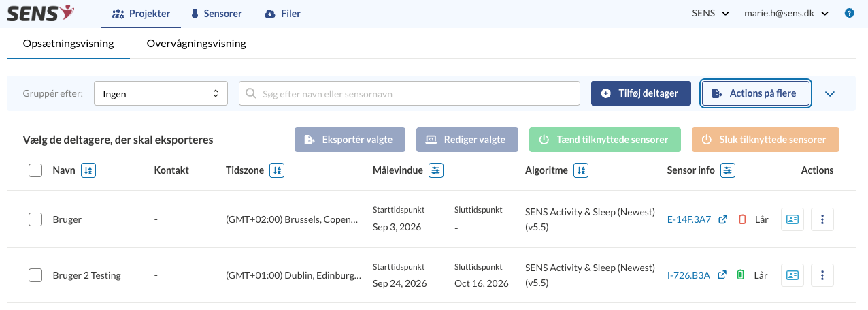Select the Bruger row checkbox
Viewport: 868px width, 310px height.
[35, 219]
